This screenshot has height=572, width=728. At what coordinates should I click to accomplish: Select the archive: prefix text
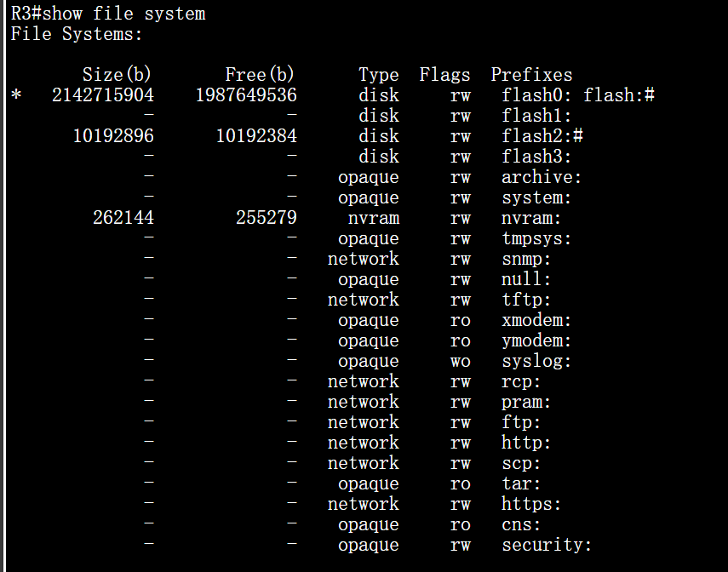(x=542, y=177)
